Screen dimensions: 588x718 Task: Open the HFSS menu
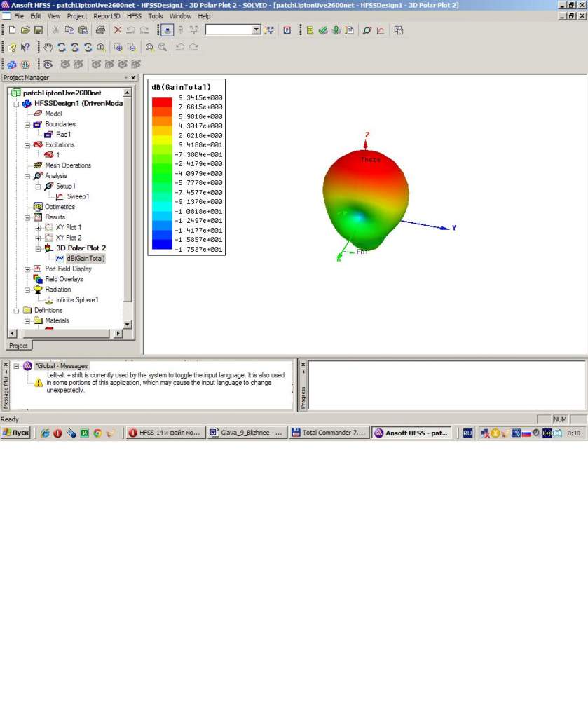(x=134, y=15)
